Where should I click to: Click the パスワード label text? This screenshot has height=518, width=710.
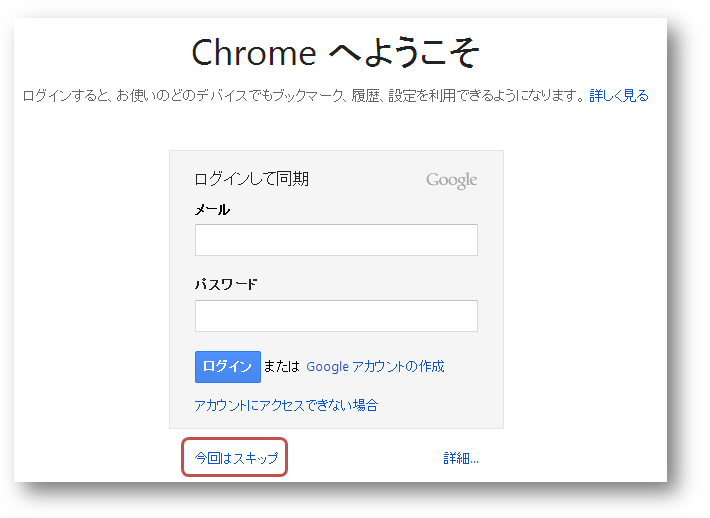coord(226,284)
